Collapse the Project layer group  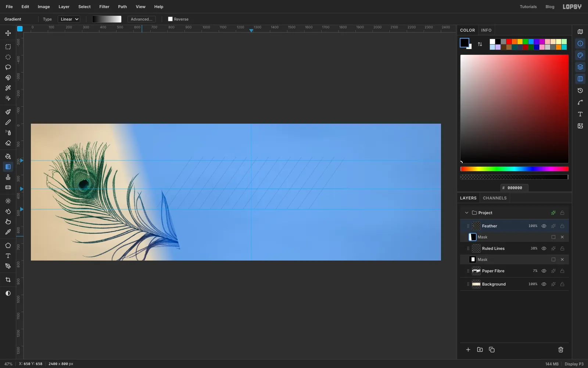(467, 213)
